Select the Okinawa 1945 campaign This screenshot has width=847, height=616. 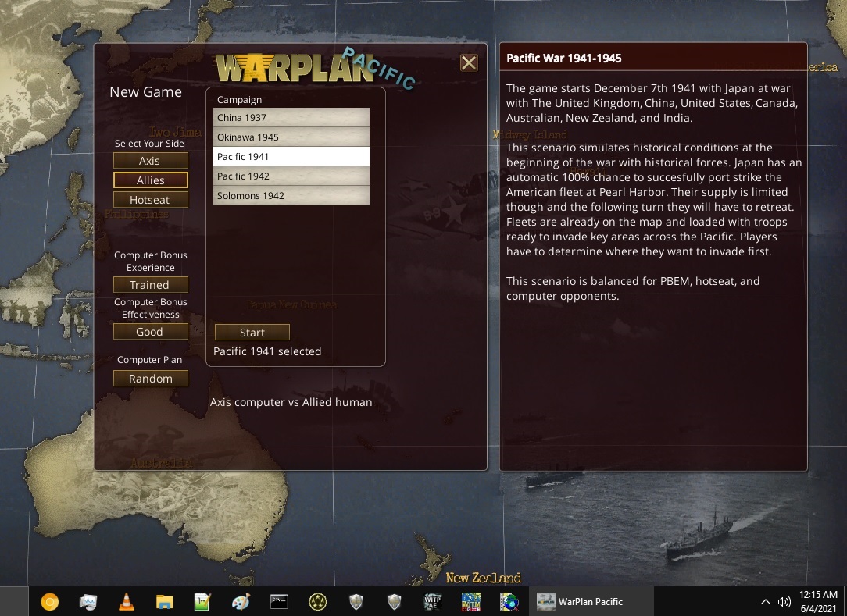click(x=291, y=137)
